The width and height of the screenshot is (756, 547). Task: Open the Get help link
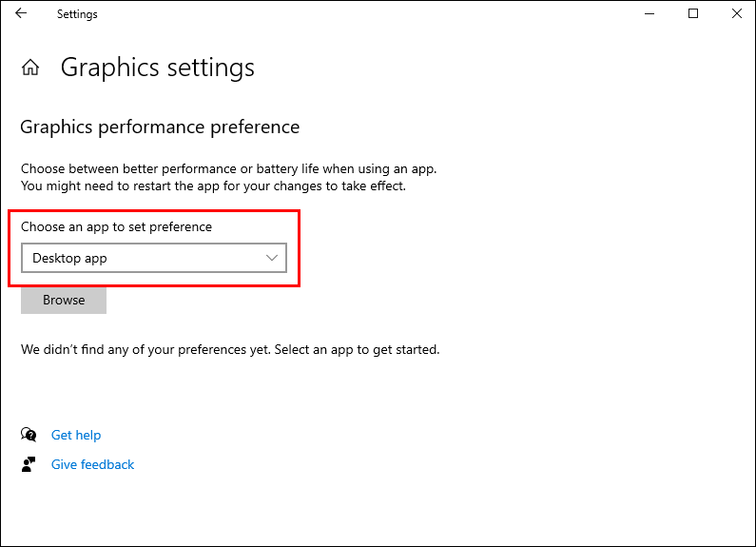(x=76, y=435)
